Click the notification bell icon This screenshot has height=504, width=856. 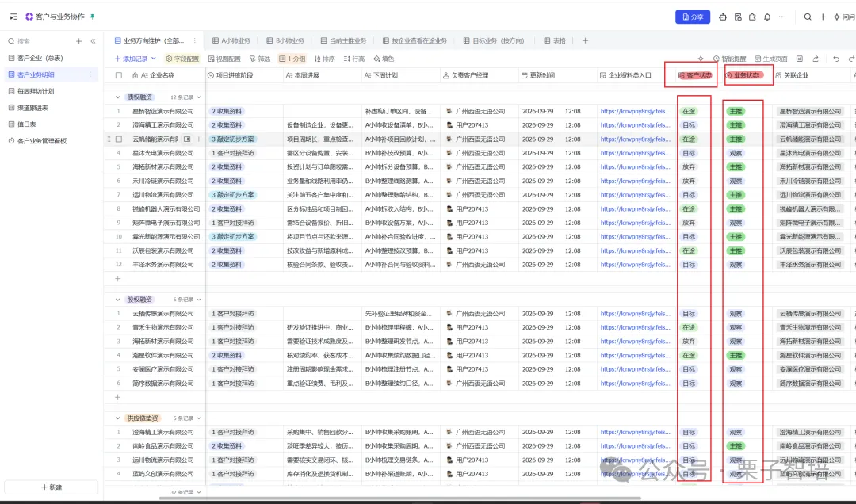[767, 17]
